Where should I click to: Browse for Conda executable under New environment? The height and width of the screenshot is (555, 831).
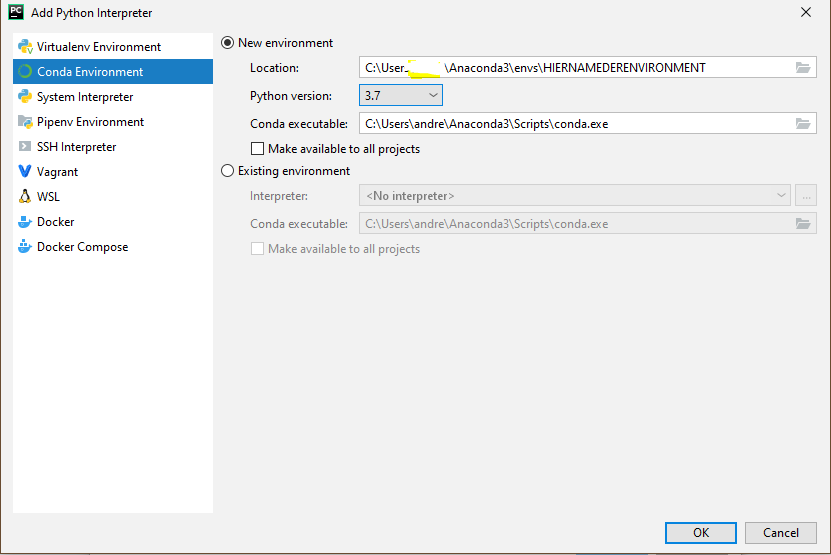[x=803, y=124]
